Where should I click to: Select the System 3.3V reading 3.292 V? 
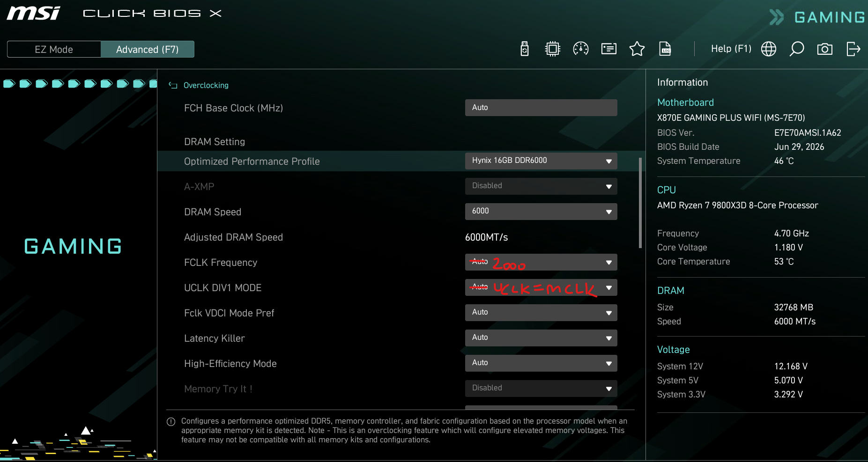(x=788, y=395)
